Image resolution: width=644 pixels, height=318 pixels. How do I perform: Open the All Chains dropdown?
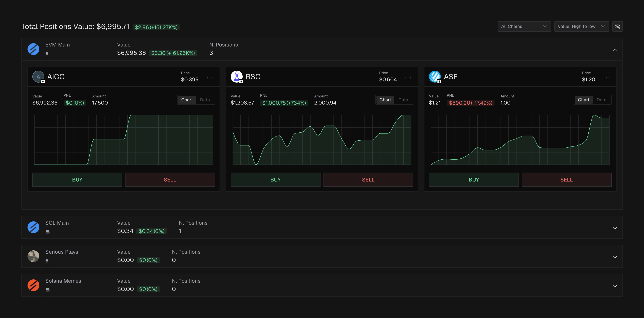click(x=524, y=26)
